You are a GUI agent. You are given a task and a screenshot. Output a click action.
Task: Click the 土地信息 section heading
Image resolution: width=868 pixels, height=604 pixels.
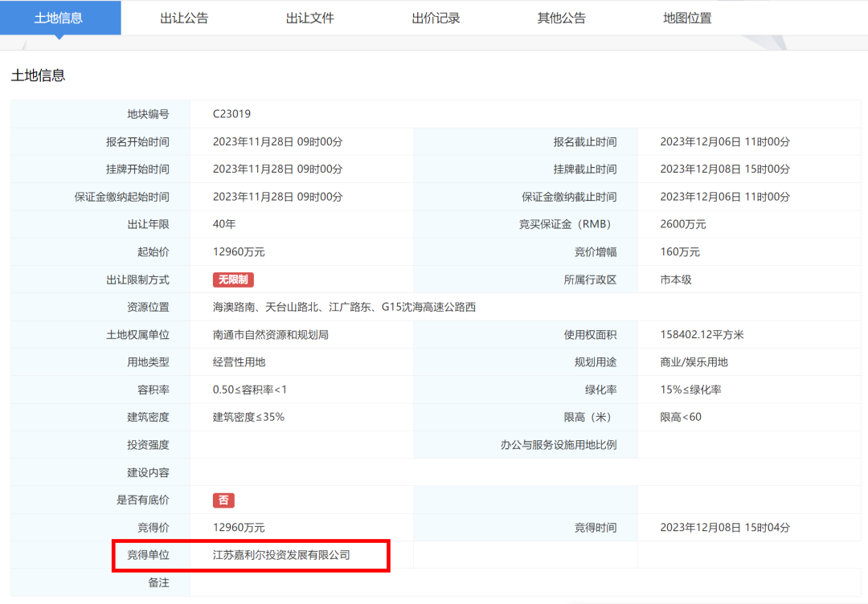[x=39, y=75]
